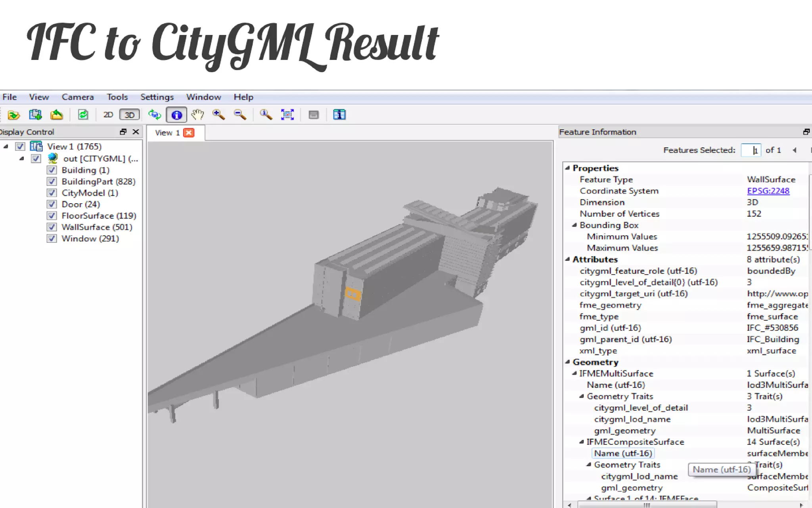
Task: Open the EPSG:2248 coordinate system link
Action: pos(768,191)
